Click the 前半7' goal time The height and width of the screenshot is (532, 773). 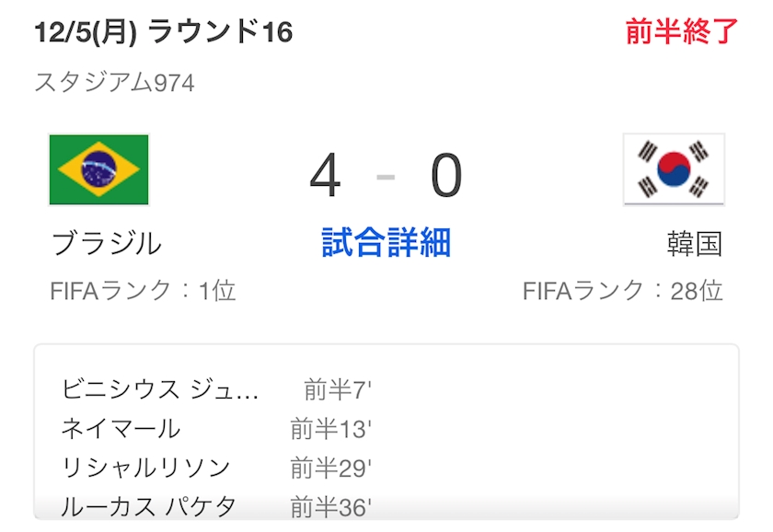click(338, 389)
